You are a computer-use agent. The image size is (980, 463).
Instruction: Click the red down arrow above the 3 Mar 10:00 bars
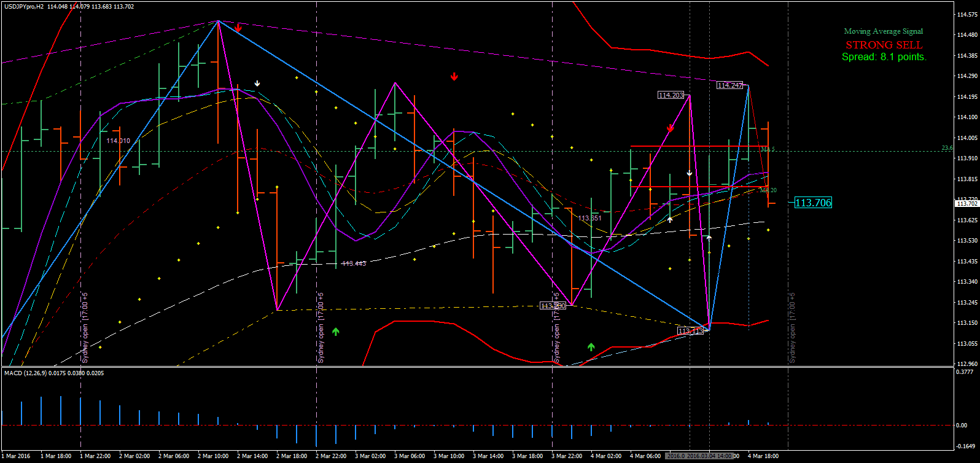[454, 77]
